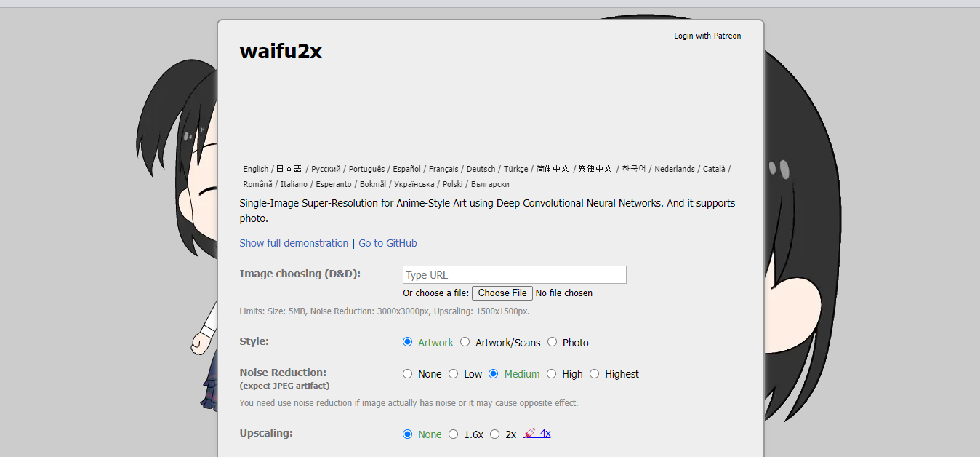Set noise reduction to Highest
Screen dimensions: 980x457
[594, 374]
